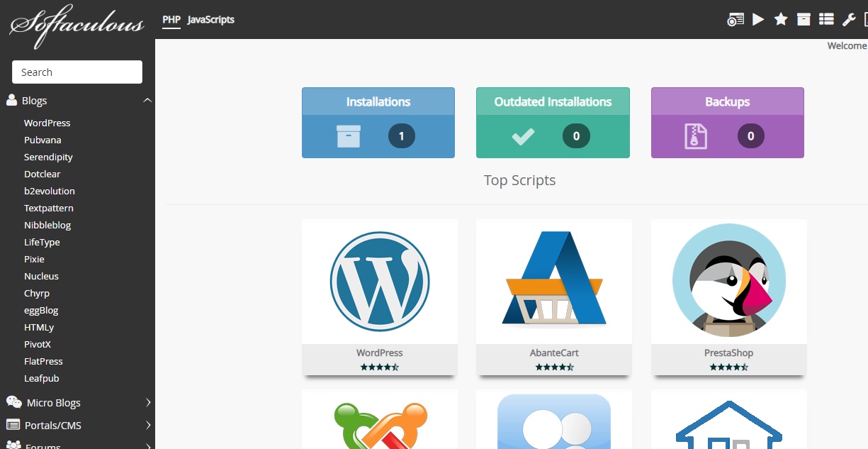Click the checkmark icon in Outdated Installations tile

coord(523,136)
